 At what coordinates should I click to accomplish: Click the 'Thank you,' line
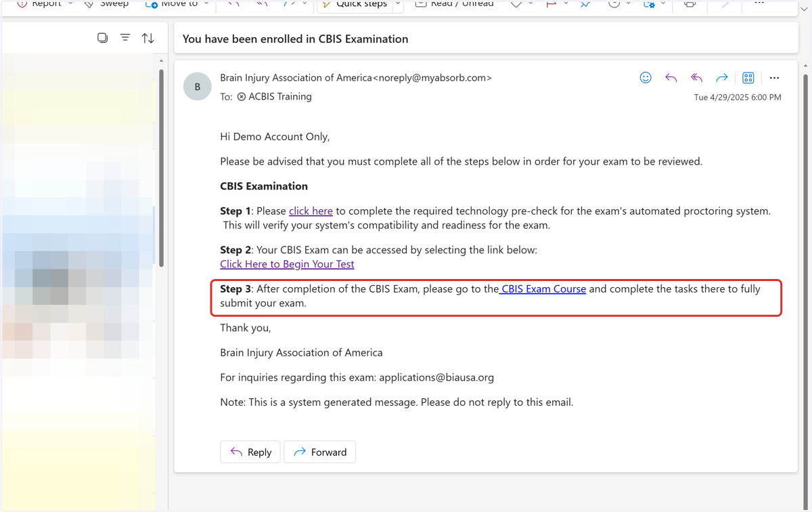pos(246,328)
